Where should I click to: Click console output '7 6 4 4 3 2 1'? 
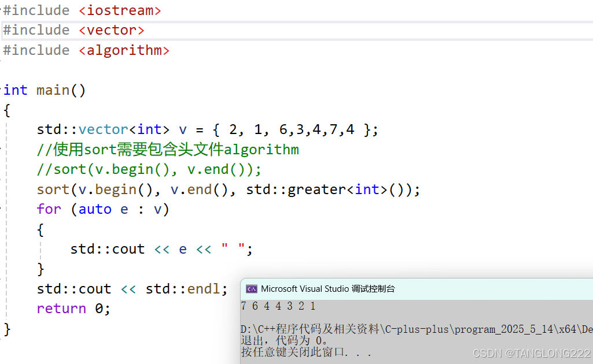(x=278, y=306)
